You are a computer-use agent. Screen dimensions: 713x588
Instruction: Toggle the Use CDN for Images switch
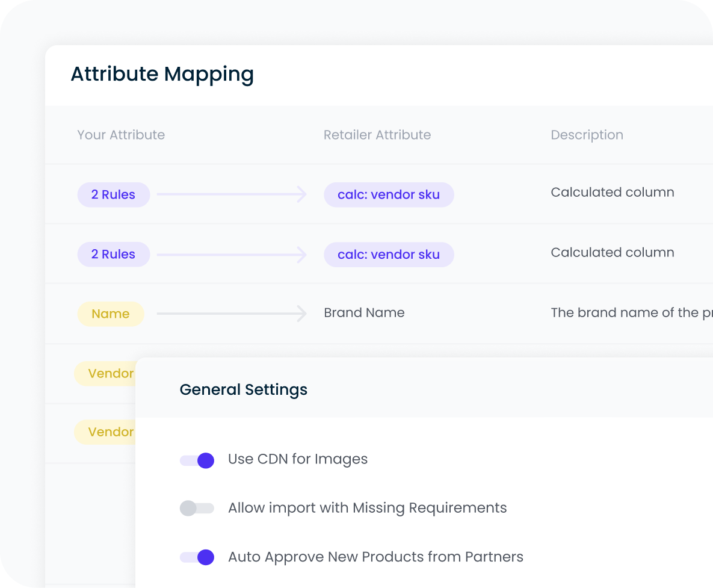(197, 460)
